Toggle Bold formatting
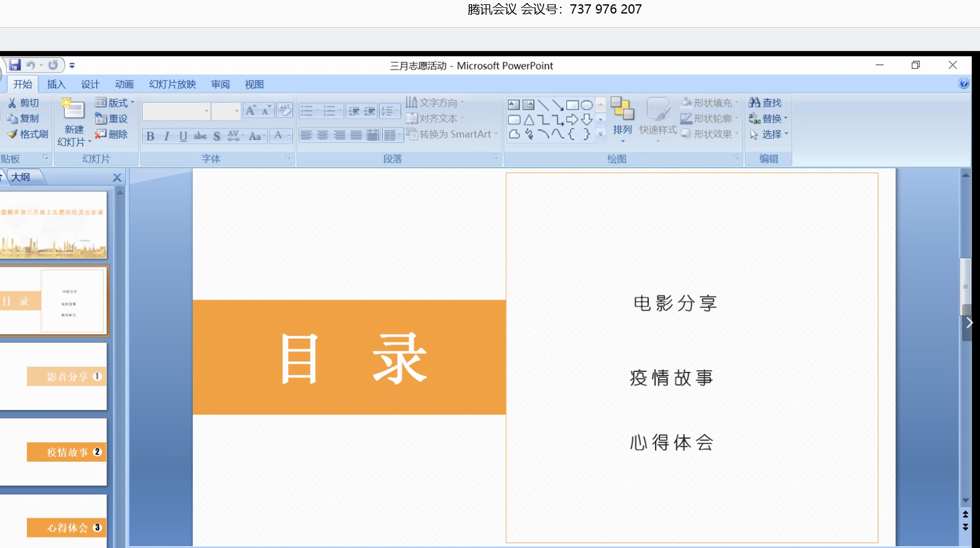Image resolution: width=980 pixels, height=548 pixels. tap(150, 136)
